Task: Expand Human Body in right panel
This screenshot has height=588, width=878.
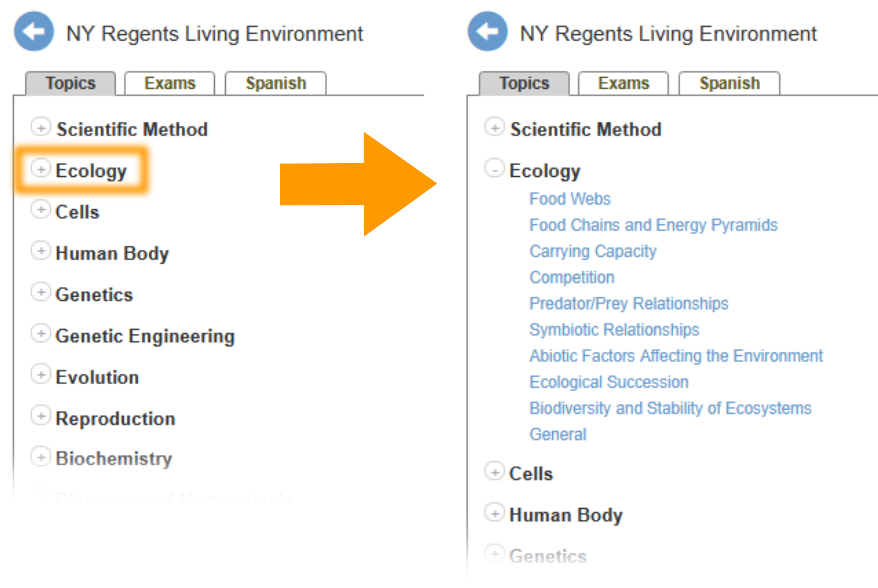Action: [x=495, y=513]
